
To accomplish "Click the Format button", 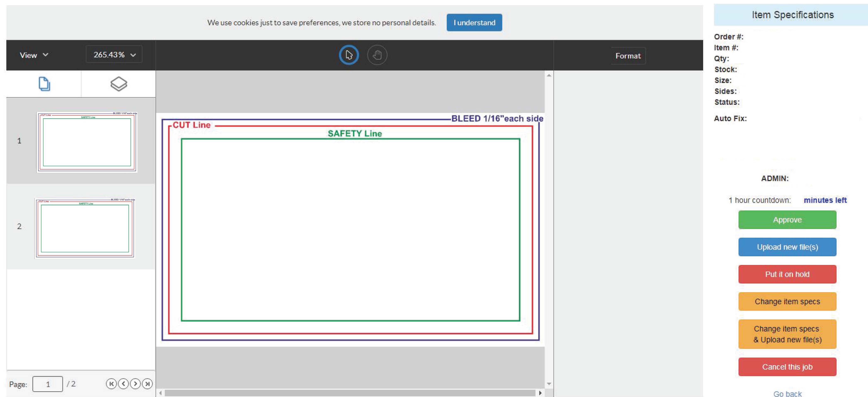I will click(x=628, y=56).
